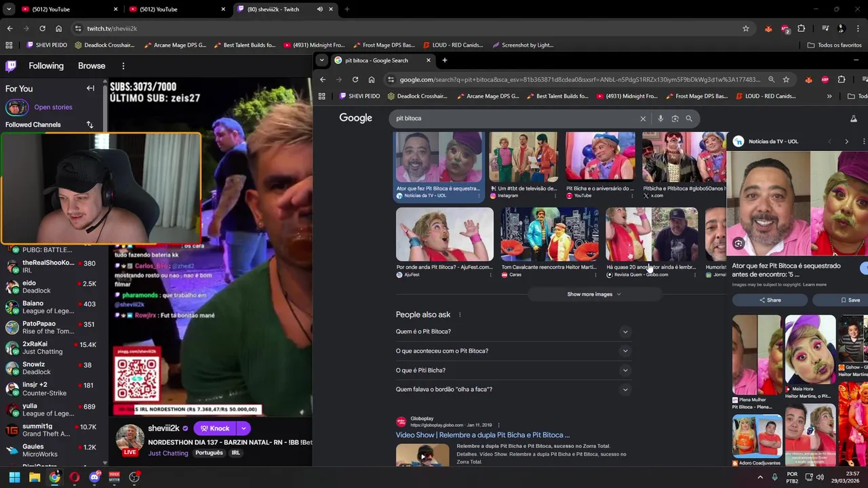Open Discord from taskbar
Screen dimensions: 868x488
94,477
